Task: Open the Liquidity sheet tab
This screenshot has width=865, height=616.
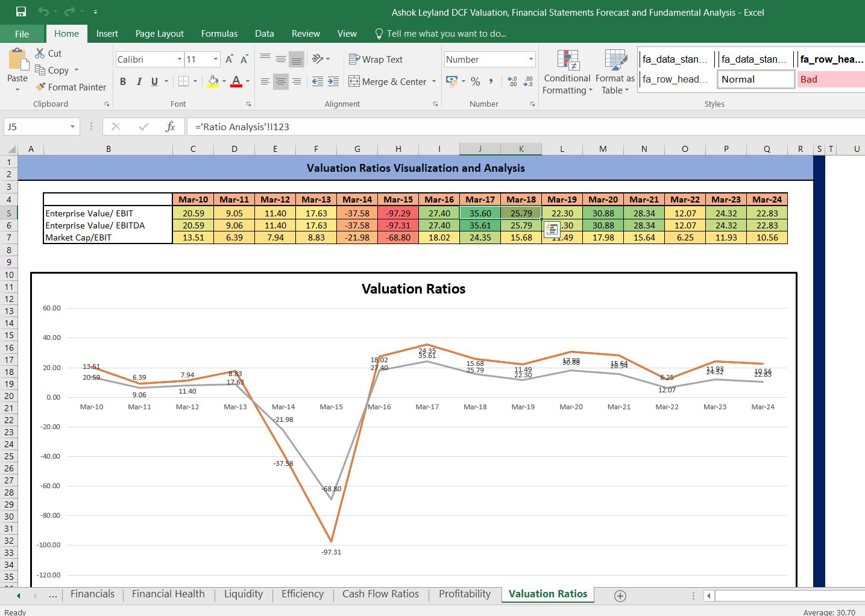Action: tap(244, 594)
